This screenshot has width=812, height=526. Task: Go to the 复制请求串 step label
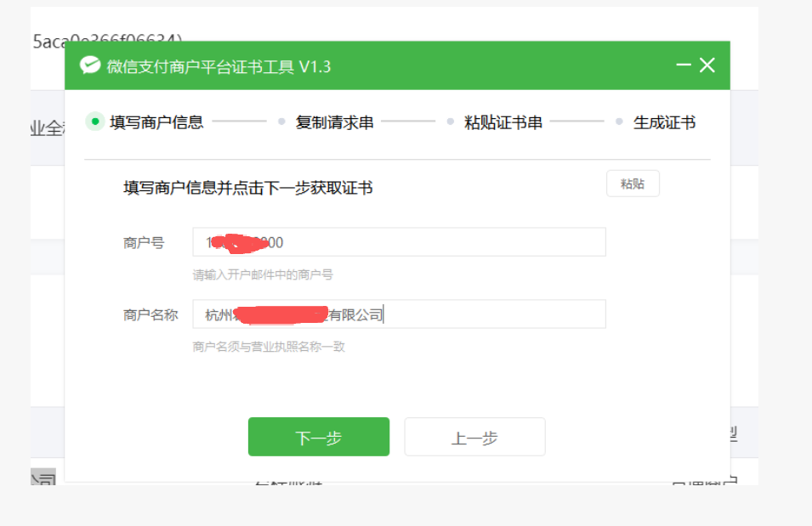[x=334, y=122]
